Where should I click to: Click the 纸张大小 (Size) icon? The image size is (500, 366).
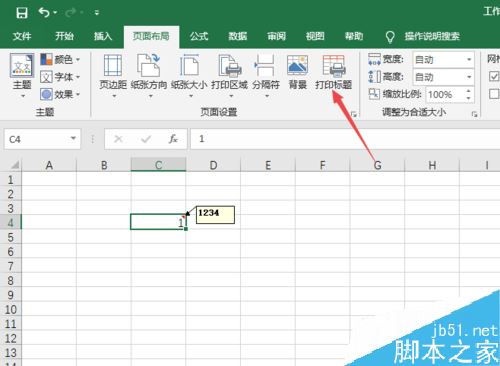pyautogui.click(x=189, y=66)
